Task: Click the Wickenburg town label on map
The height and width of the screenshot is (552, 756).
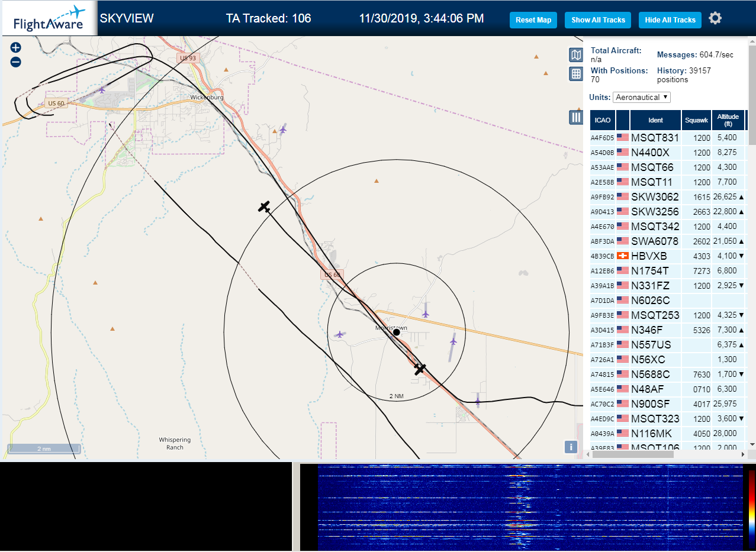Action: click(x=207, y=97)
